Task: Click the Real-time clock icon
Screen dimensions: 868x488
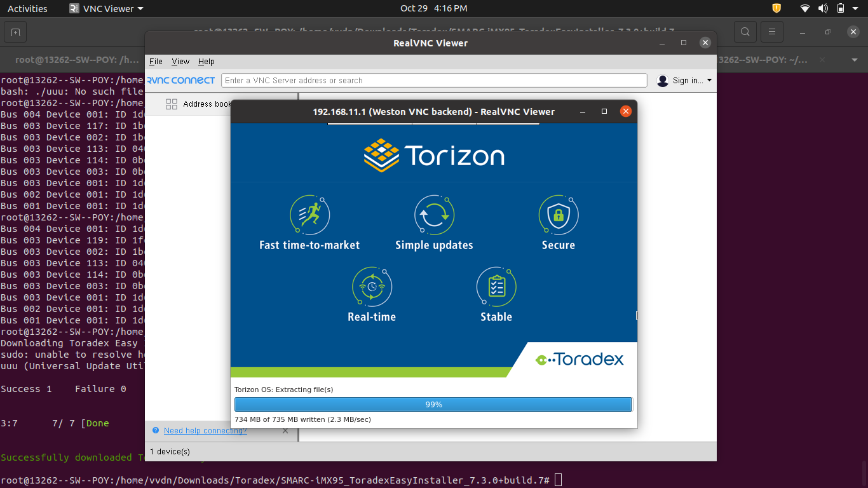Action: point(372,287)
